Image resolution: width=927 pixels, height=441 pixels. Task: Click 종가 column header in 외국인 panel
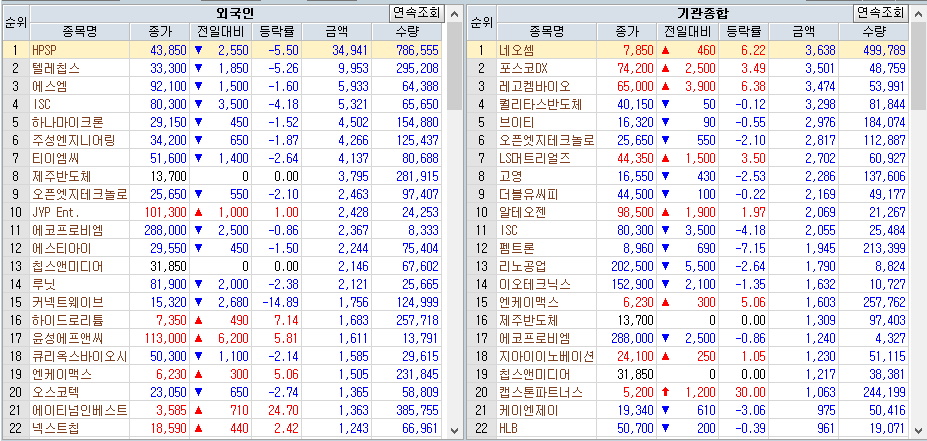(160, 32)
